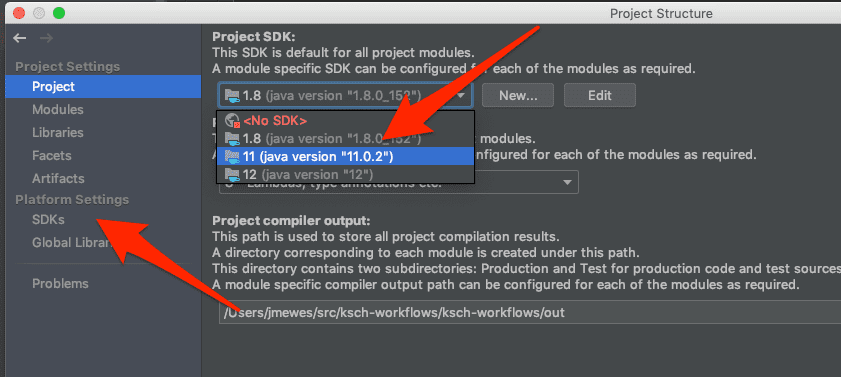Image resolution: width=841 pixels, height=377 pixels.
Task: Click the project compiler output path field
Action: [530, 312]
